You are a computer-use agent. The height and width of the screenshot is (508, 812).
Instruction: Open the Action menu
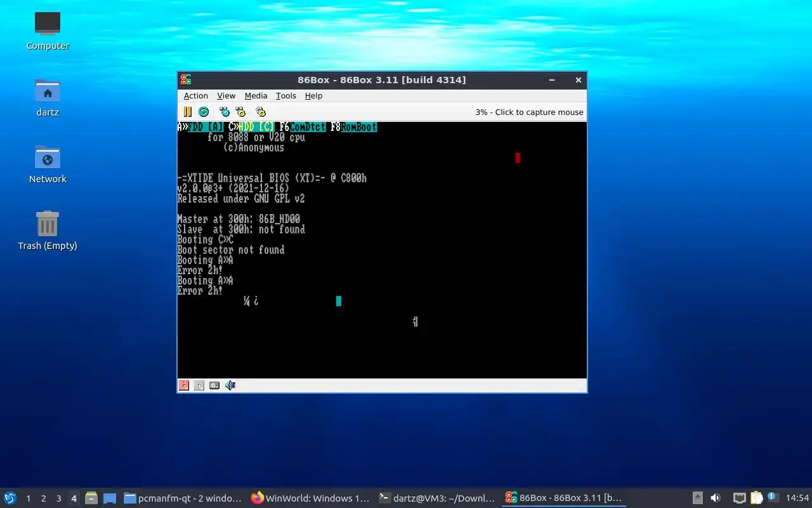(x=196, y=96)
